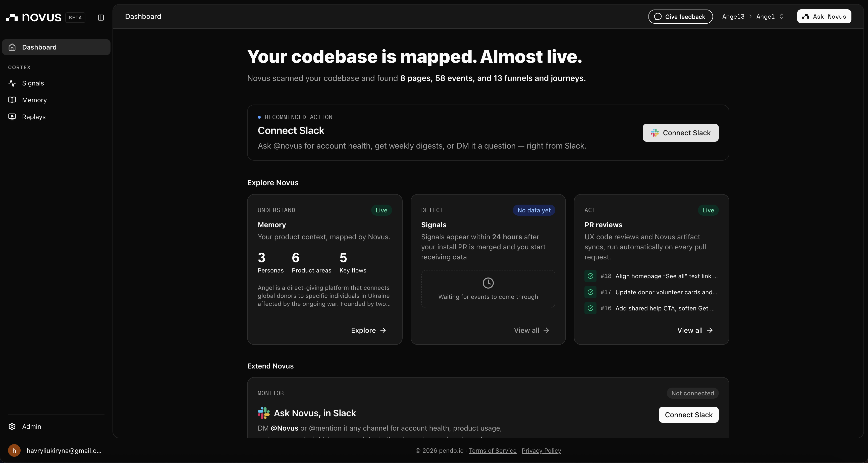Click the Signals card title

point(434,225)
